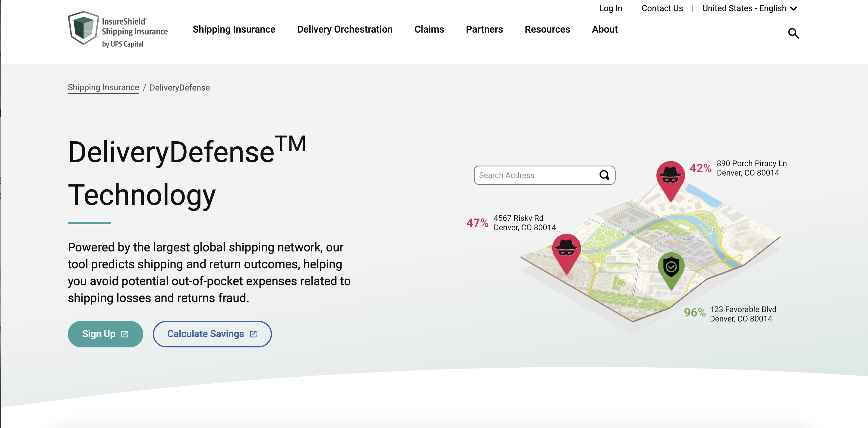Open the Claims menu item
Image resolution: width=868 pixels, height=428 pixels.
pos(429,29)
